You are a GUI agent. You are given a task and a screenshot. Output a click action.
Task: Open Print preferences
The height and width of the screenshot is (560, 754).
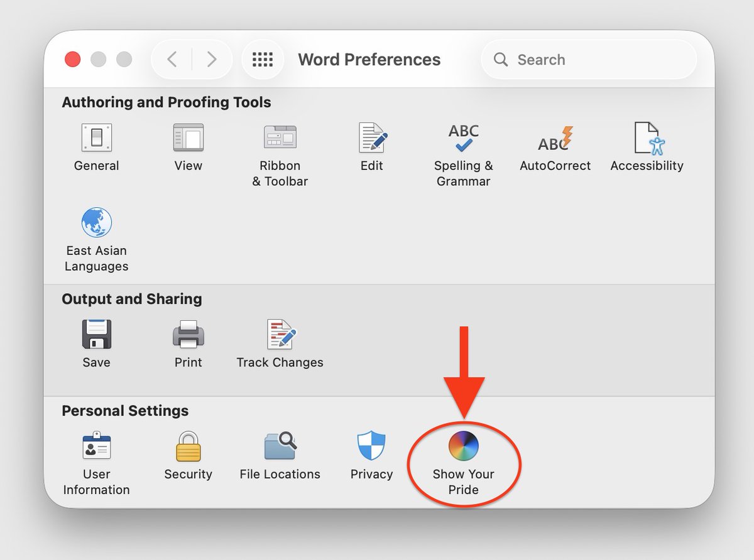[x=188, y=343]
